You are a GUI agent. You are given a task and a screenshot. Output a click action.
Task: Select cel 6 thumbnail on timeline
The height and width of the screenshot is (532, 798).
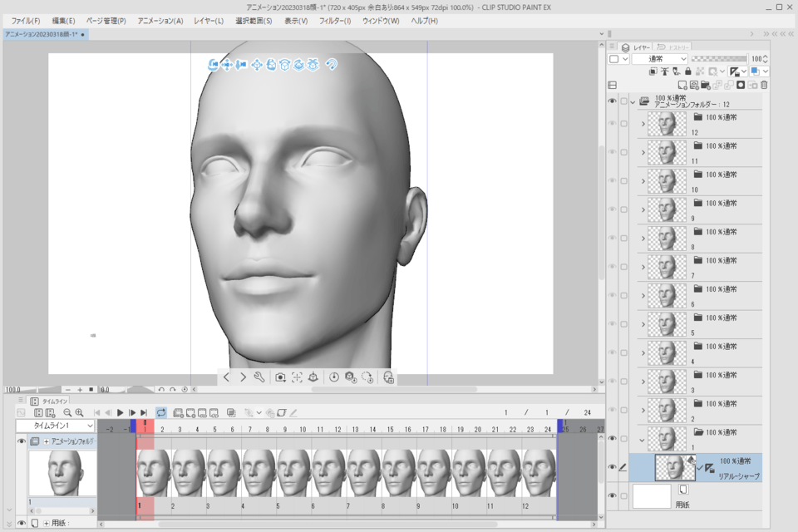[329, 473]
